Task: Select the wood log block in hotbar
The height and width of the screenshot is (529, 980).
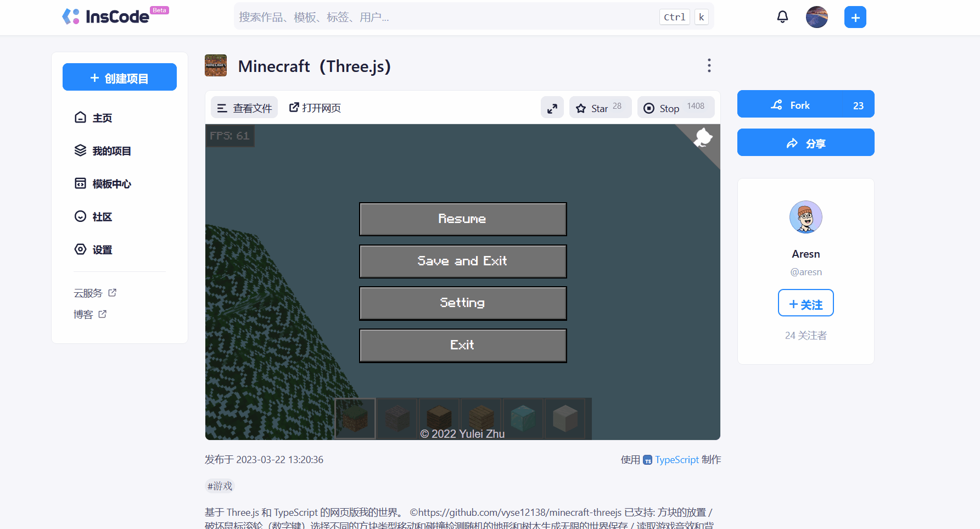Action: 439,419
